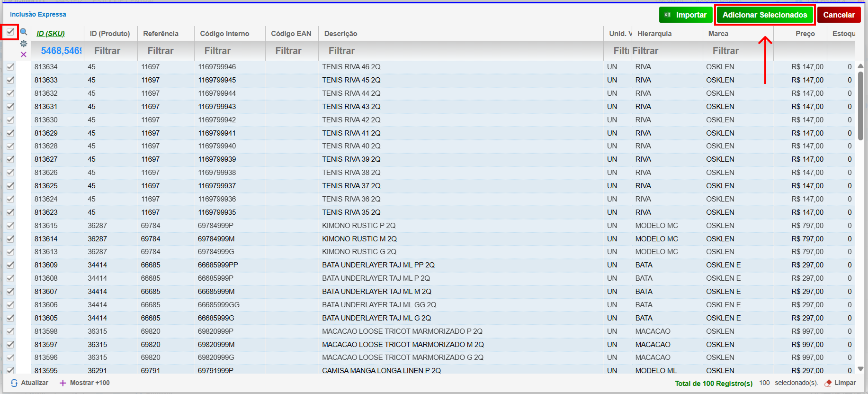Click the magnifying glass search icon
This screenshot has height=394, width=868.
pos(23,32)
